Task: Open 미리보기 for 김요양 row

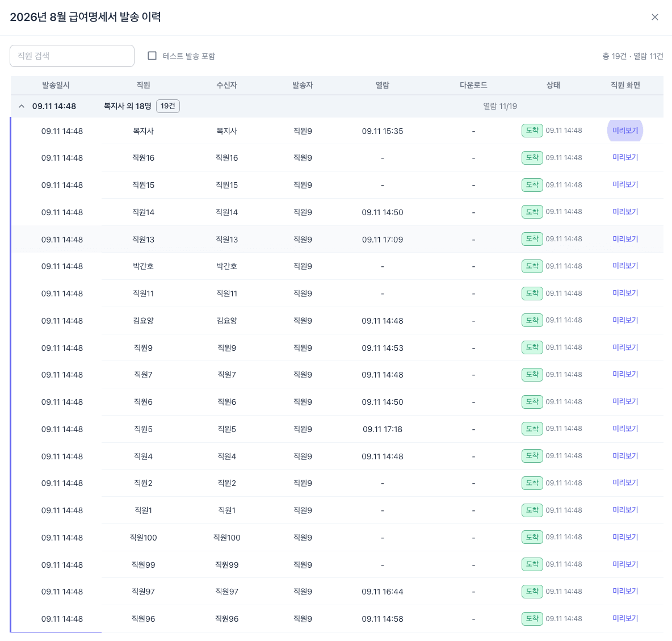Action: coord(625,320)
